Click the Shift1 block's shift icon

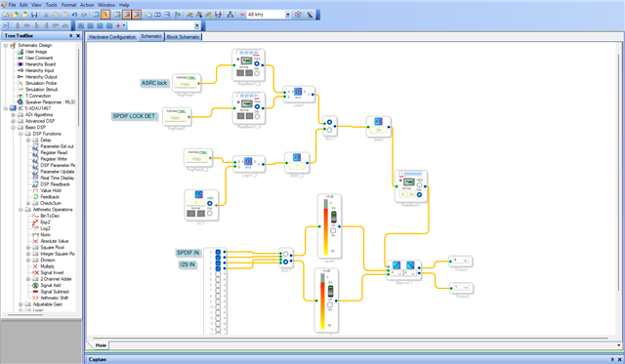pos(378,121)
